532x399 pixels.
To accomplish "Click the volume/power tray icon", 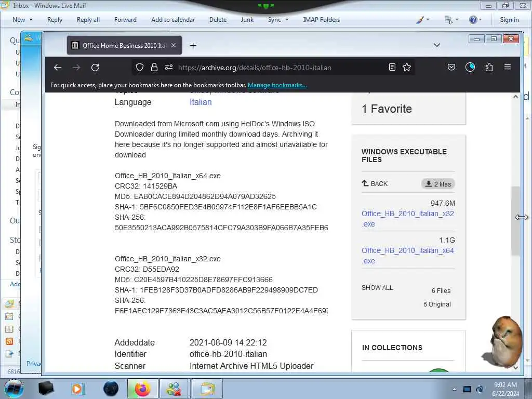I will pos(480,389).
